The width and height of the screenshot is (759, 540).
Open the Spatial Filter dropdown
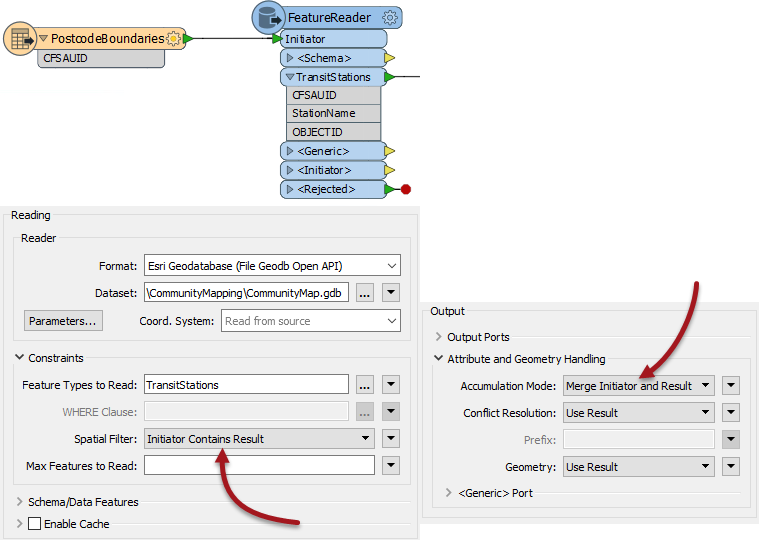259,439
